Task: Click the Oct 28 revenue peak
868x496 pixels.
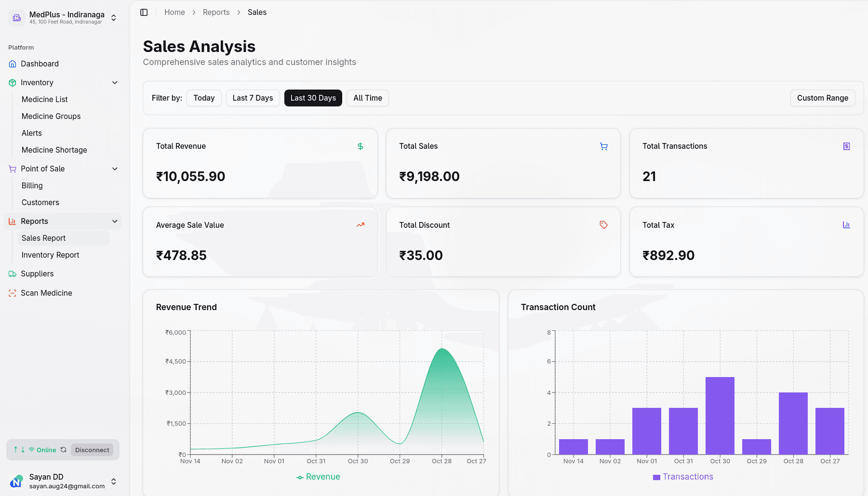Action: [x=442, y=349]
